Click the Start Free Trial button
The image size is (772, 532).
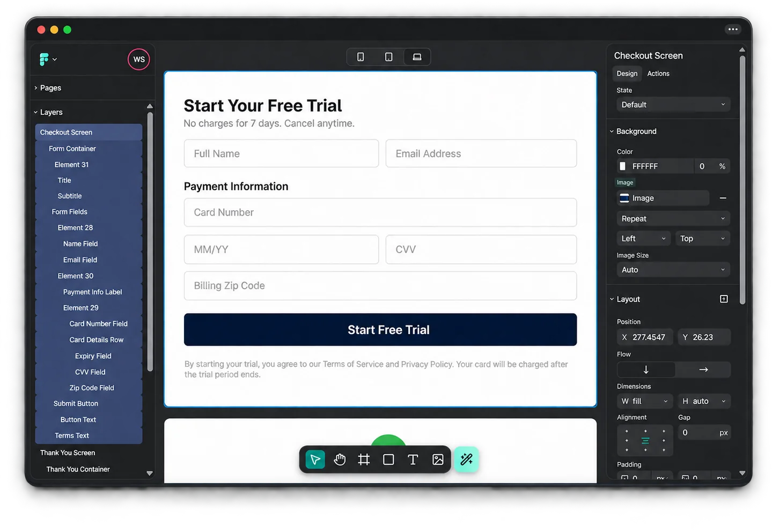[x=380, y=330]
